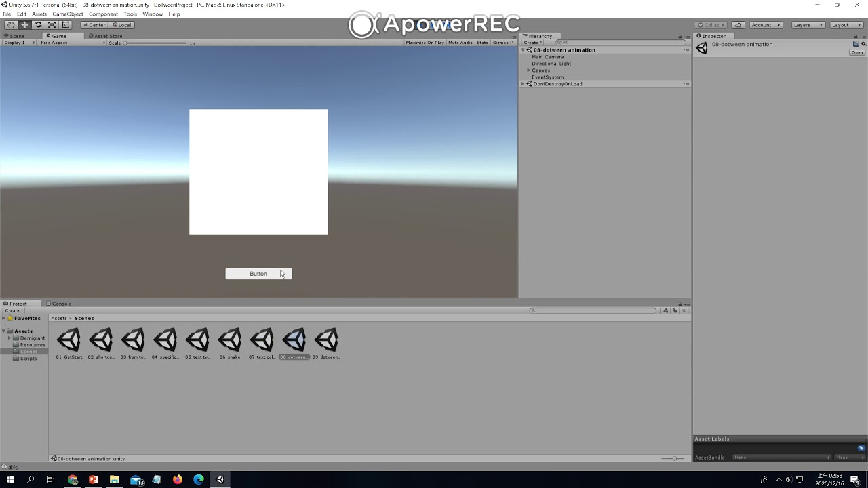This screenshot has width=868, height=488.
Task: Select the Rect transform tool
Action: coord(65,25)
